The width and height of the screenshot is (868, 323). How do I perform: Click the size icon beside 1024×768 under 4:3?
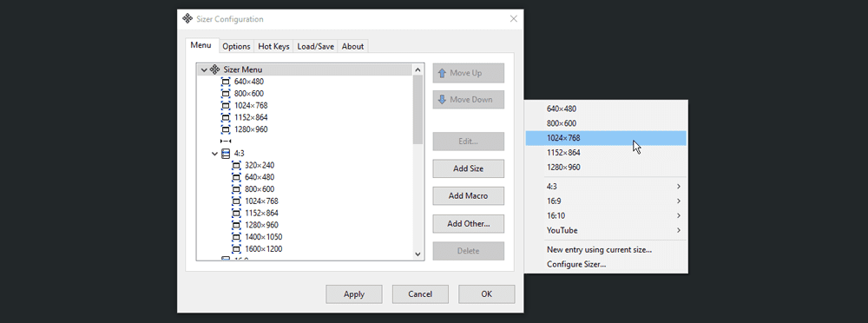click(x=236, y=201)
